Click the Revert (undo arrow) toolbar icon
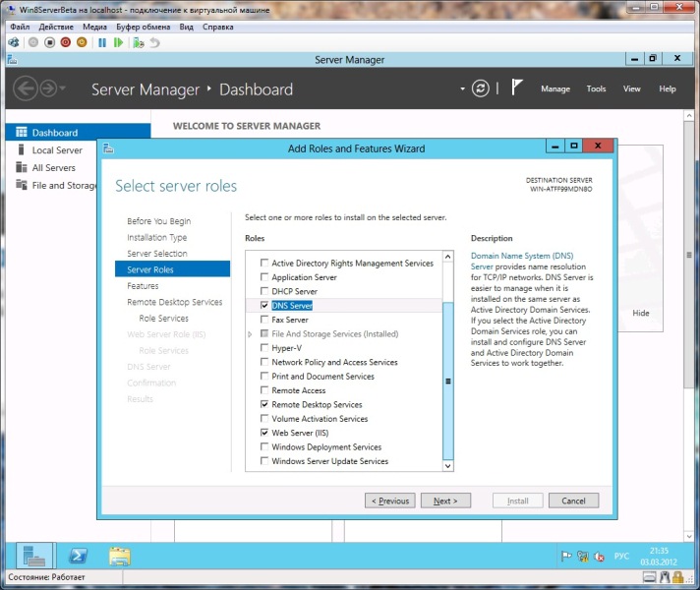The width and height of the screenshot is (700, 590). [x=154, y=43]
